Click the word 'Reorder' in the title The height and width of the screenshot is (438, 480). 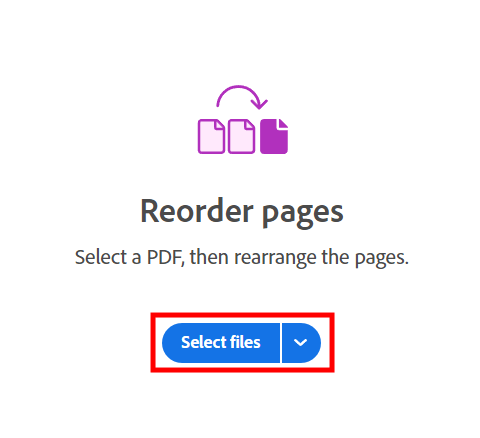(x=197, y=211)
